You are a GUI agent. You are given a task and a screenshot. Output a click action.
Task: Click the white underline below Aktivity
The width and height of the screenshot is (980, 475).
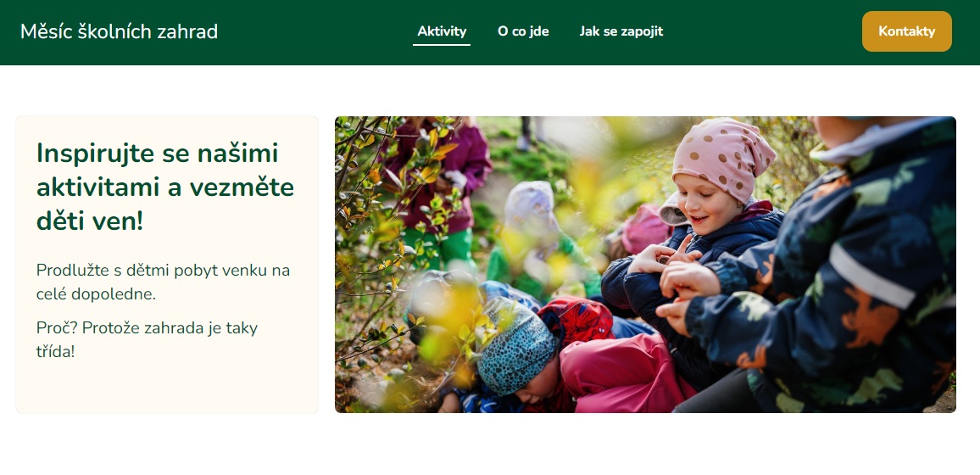442,45
